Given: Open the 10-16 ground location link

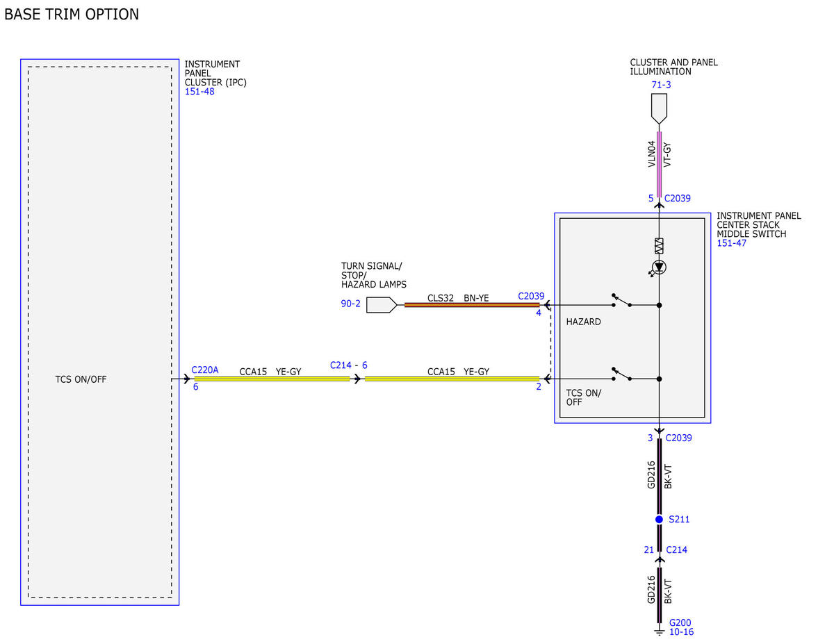Looking at the screenshot, I should [681, 632].
